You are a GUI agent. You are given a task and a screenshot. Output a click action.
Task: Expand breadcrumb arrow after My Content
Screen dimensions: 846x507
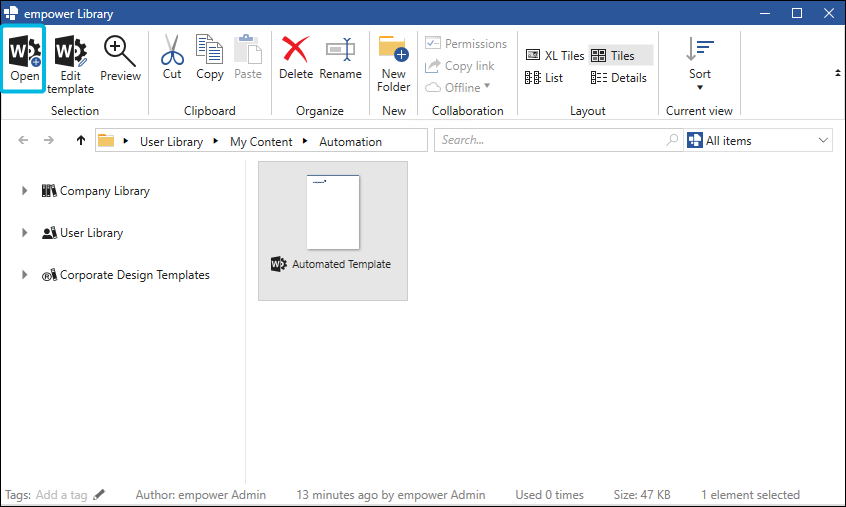tap(305, 141)
